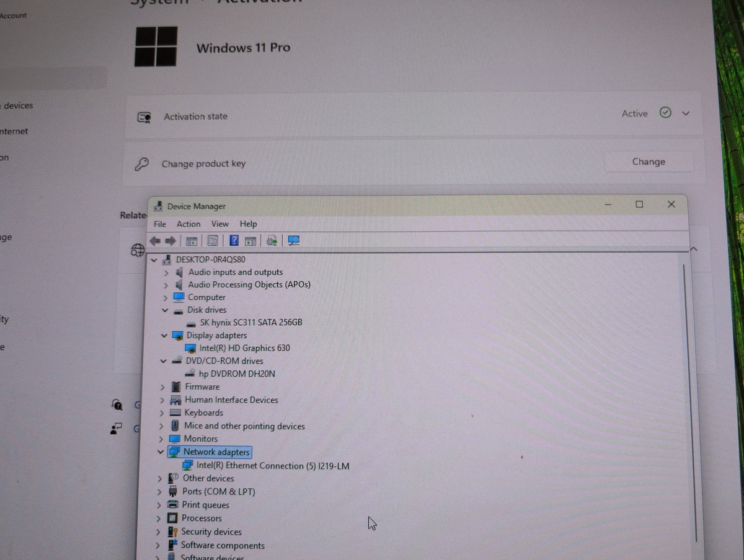Image resolution: width=744 pixels, height=560 pixels.
Task: Click the Change product key button
Action: click(x=649, y=162)
